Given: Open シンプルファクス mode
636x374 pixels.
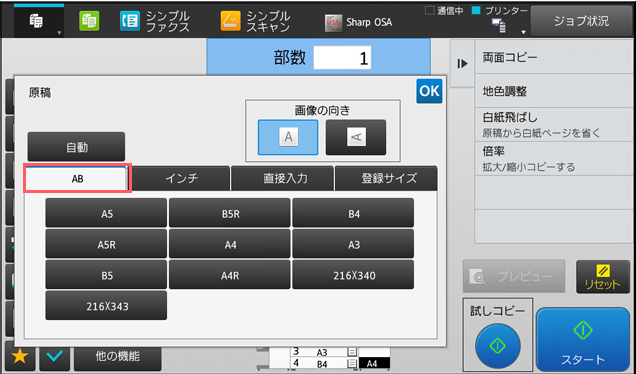Looking at the screenshot, I should (155, 21).
